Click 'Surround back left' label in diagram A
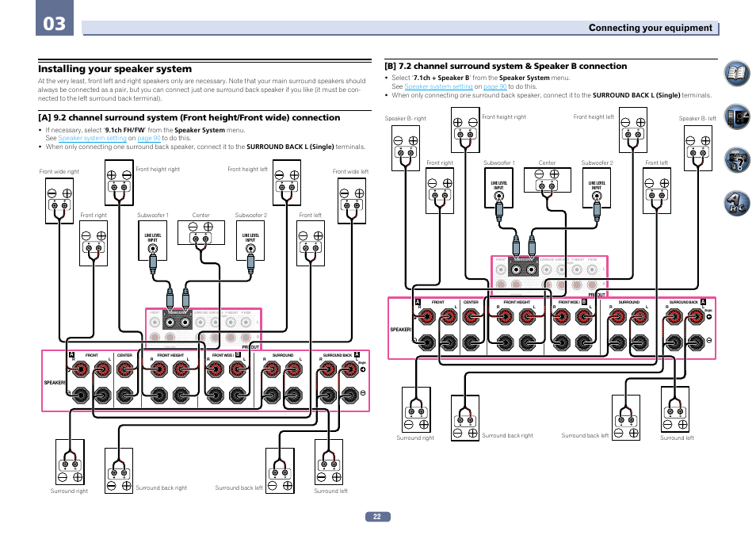 click(x=239, y=488)
